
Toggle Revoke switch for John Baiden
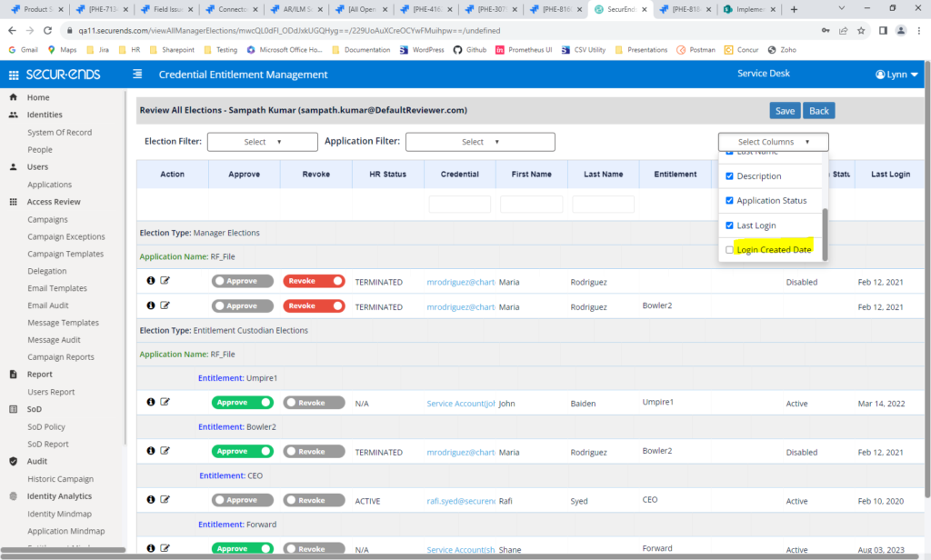pyautogui.click(x=314, y=403)
